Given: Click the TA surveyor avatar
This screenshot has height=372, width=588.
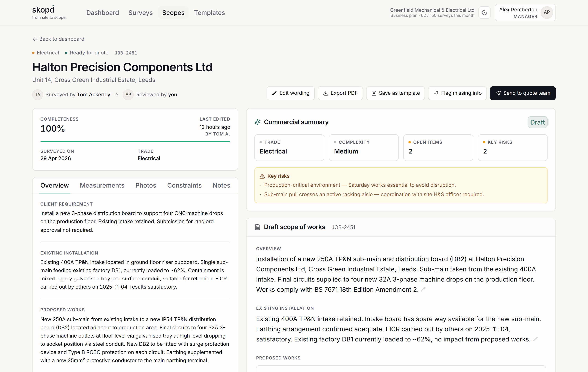Looking at the screenshot, I should 38,95.
